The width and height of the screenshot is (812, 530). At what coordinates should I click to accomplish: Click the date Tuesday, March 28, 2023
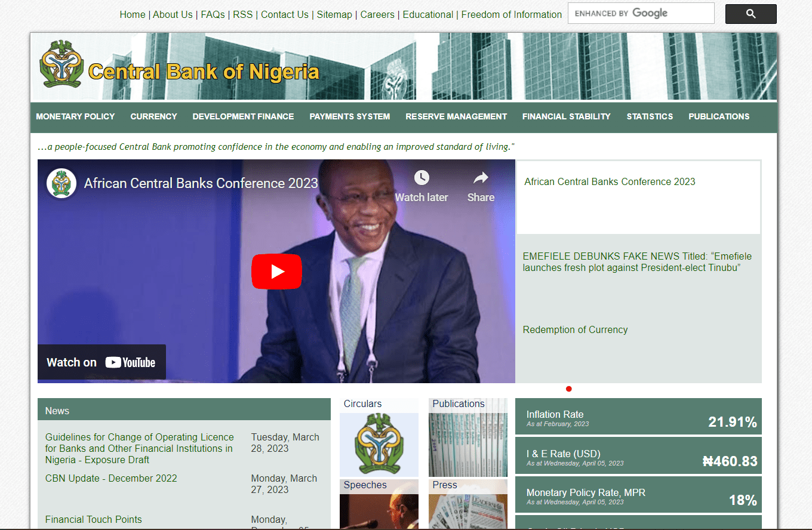point(285,443)
